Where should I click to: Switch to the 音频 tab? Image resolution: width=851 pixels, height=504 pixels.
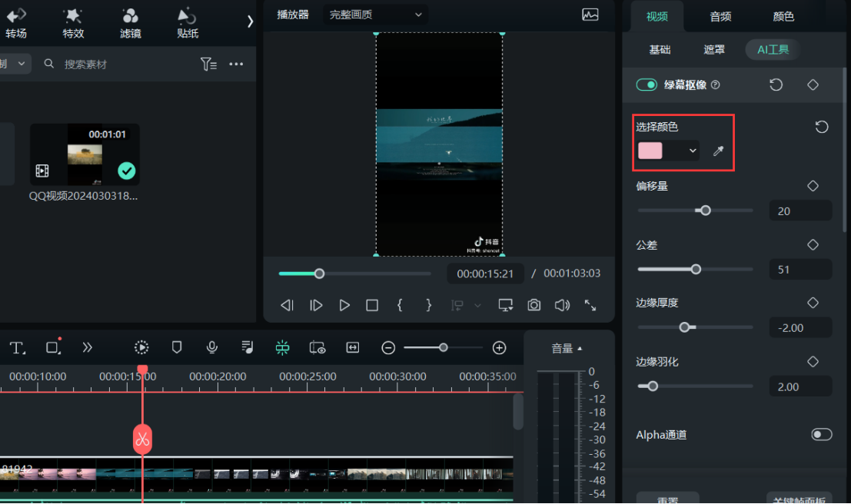click(x=720, y=16)
